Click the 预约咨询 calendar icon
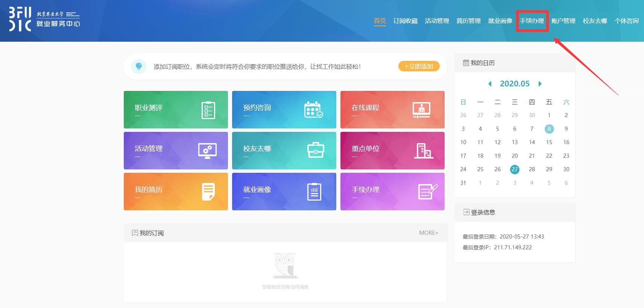Image resolution: width=644 pixels, height=308 pixels. [314, 110]
